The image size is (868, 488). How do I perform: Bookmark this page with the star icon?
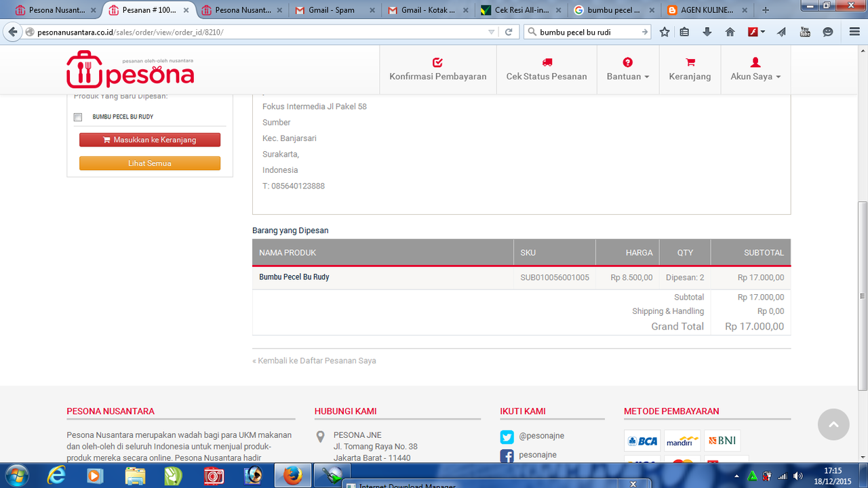click(x=665, y=32)
